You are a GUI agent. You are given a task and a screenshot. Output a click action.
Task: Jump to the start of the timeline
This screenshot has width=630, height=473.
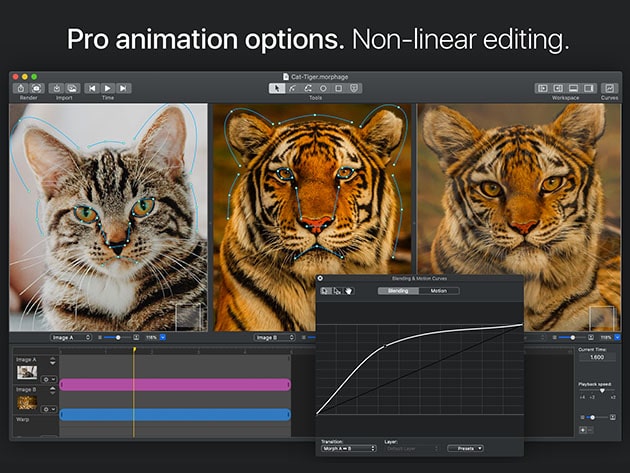(x=92, y=88)
